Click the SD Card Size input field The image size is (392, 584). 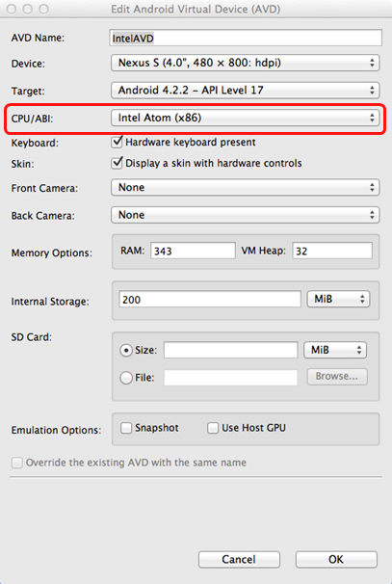(x=231, y=350)
